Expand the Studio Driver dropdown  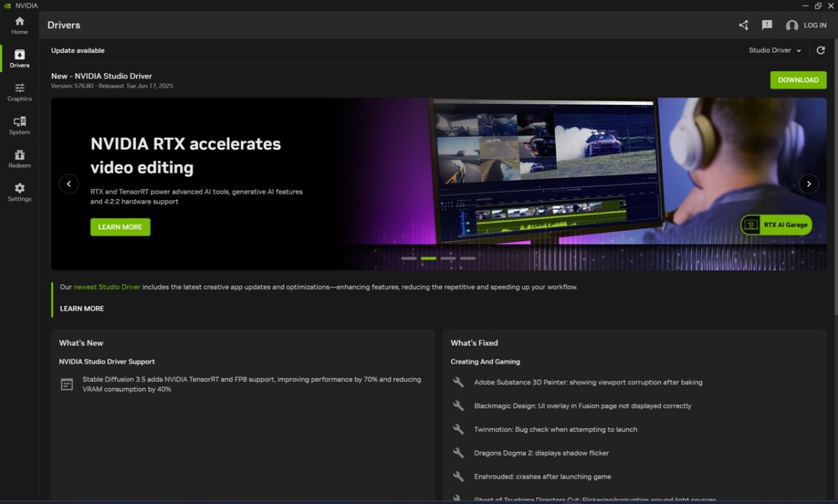[x=775, y=50]
